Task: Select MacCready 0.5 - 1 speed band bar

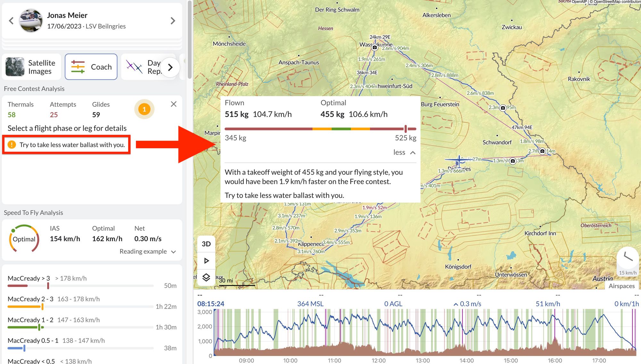Action: (81, 348)
